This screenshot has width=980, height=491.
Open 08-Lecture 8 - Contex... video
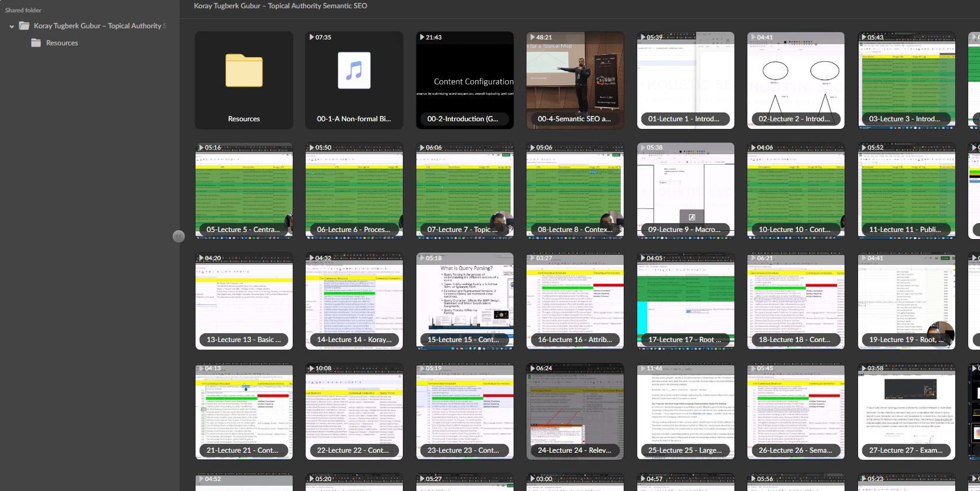(x=575, y=191)
